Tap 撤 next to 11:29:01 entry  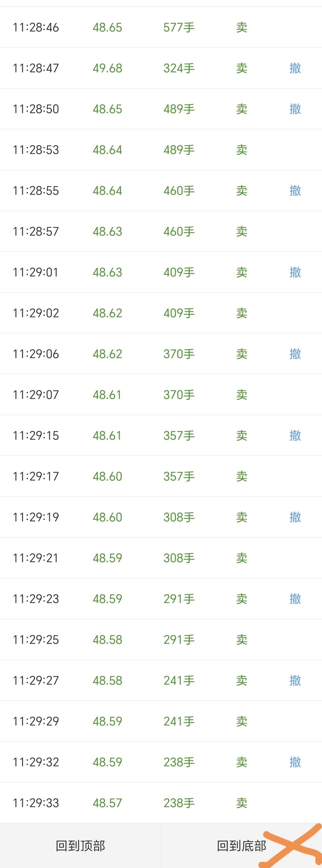coord(295,272)
